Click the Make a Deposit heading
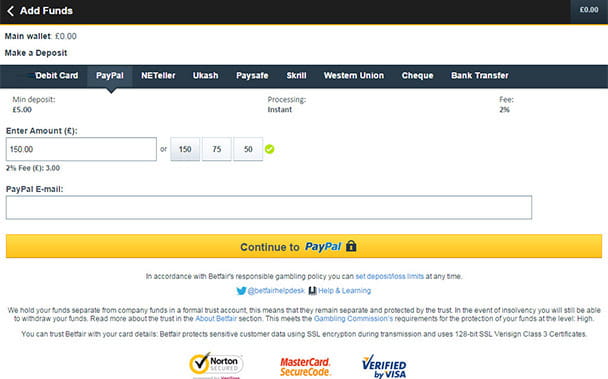The height and width of the screenshot is (379, 608). click(x=36, y=53)
